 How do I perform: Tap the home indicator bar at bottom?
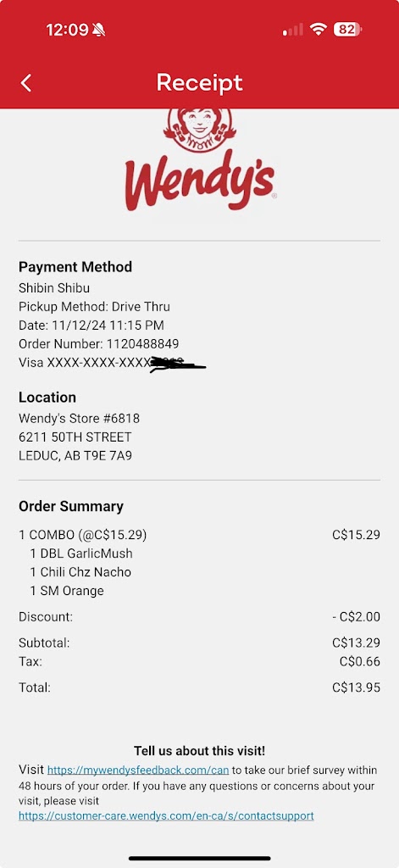coord(199,859)
